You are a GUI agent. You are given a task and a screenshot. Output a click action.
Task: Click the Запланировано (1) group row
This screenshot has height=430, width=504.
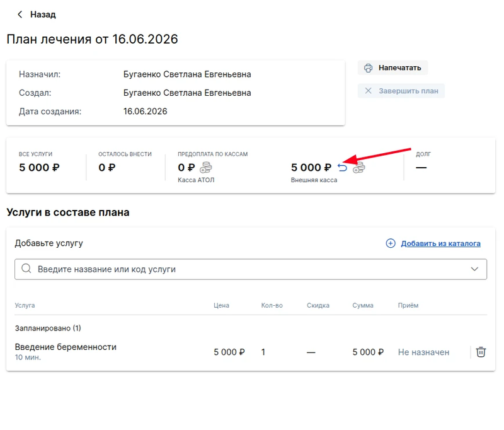pos(48,328)
